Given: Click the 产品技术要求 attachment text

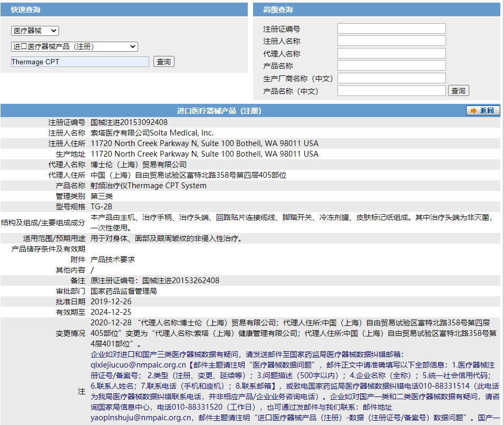Looking at the screenshot, I should click(113, 259).
